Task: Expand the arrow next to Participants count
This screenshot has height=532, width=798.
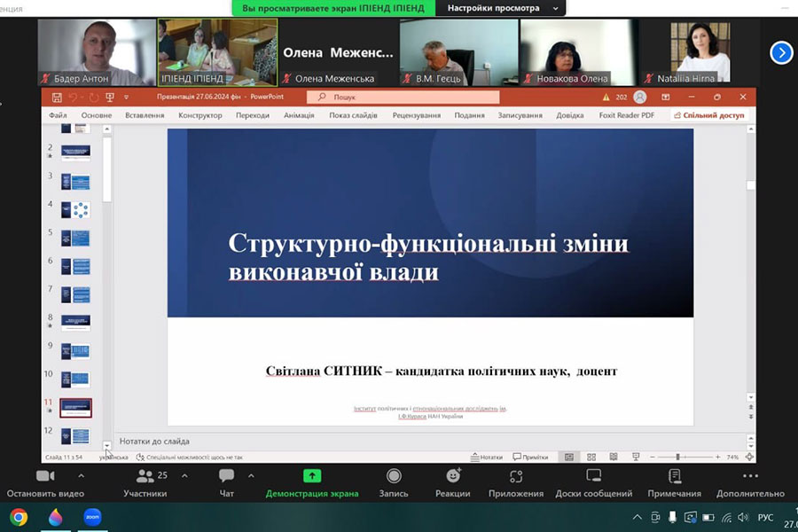Action: coord(184,475)
